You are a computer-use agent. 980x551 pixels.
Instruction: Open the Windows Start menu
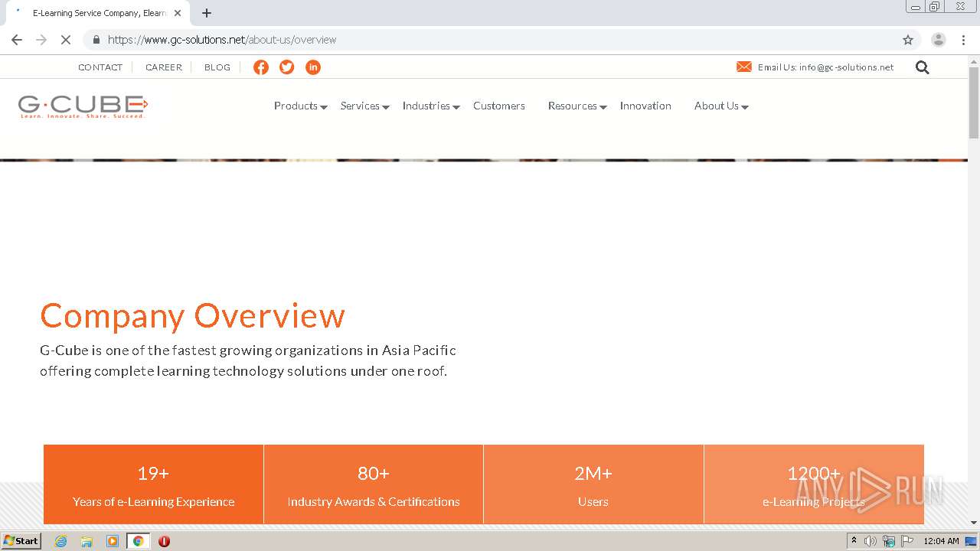pos(21,541)
